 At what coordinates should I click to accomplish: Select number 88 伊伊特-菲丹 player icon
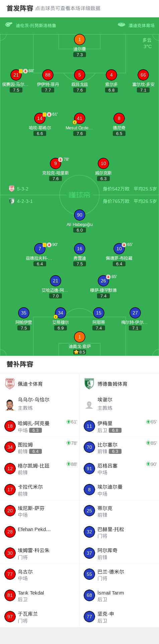point(48,75)
